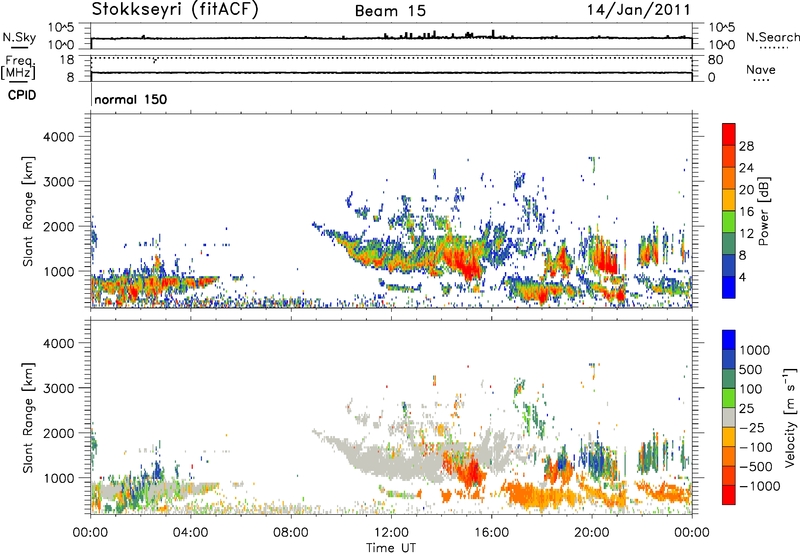Click the red bottom of the velocity colorbar
This screenshot has height=554, width=800.
click(x=729, y=495)
